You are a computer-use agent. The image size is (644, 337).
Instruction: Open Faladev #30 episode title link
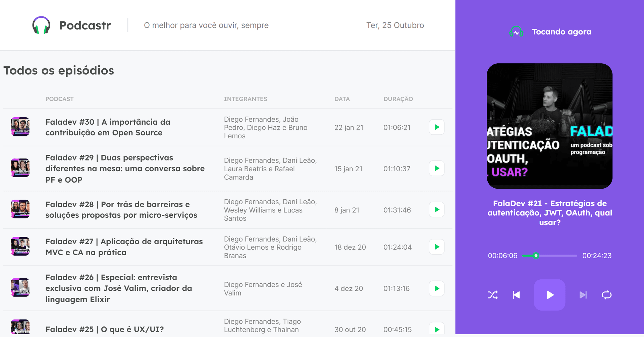coord(108,127)
